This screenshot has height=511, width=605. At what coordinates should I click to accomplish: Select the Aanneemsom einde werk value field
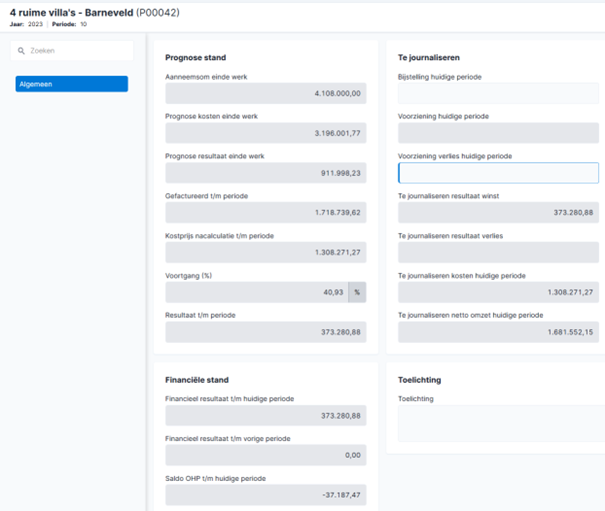[266, 93]
